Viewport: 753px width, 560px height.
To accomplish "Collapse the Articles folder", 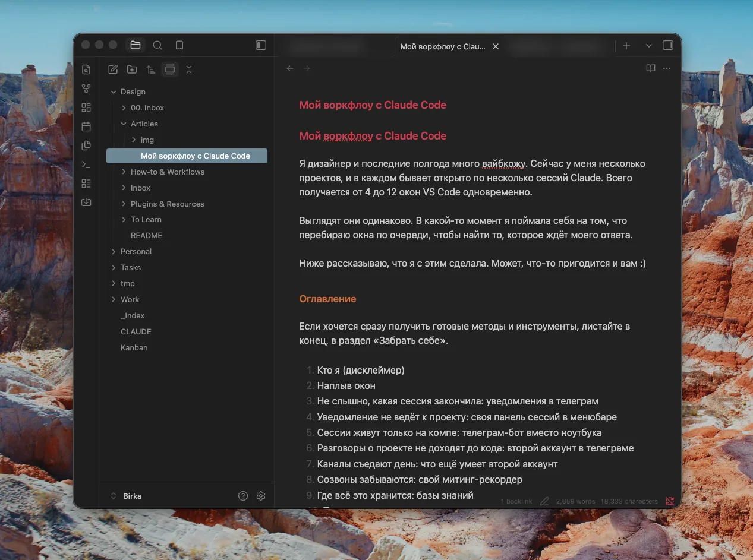I will coord(124,124).
